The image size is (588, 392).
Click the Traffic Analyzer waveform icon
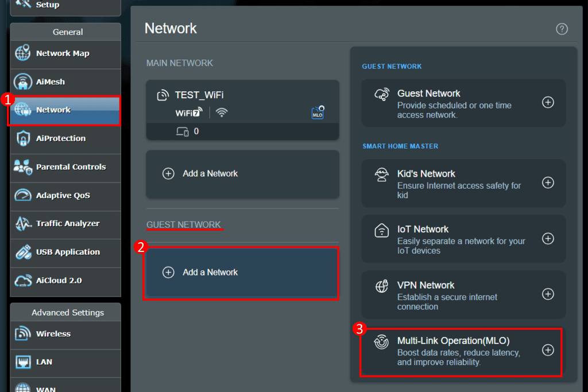point(23,224)
